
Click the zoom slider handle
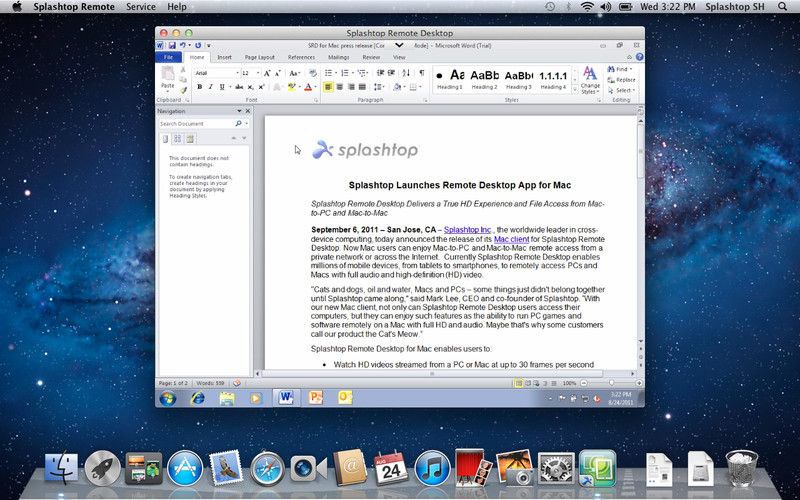(611, 383)
